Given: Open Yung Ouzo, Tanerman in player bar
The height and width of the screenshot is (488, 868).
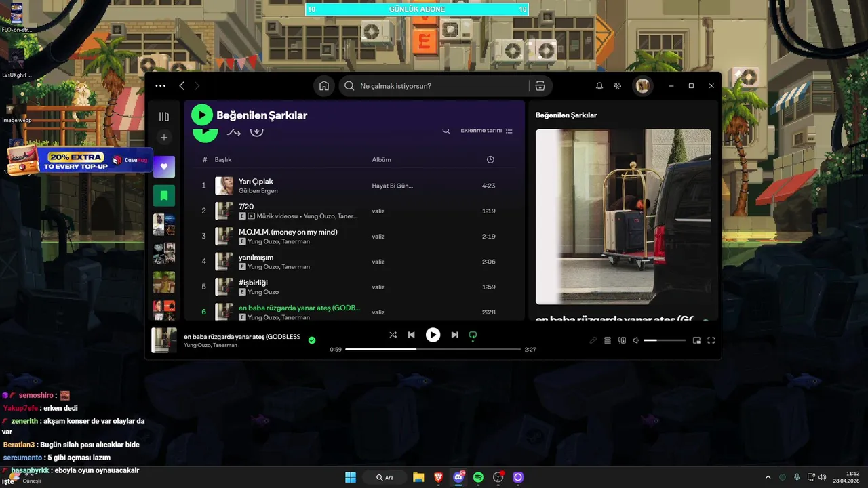Looking at the screenshot, I should [x=210, y=346].
